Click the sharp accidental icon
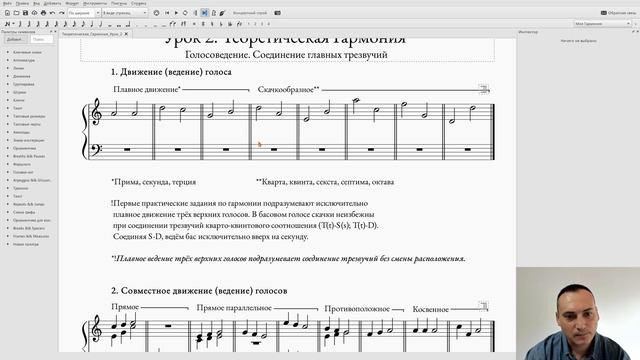 coord(203,24)
